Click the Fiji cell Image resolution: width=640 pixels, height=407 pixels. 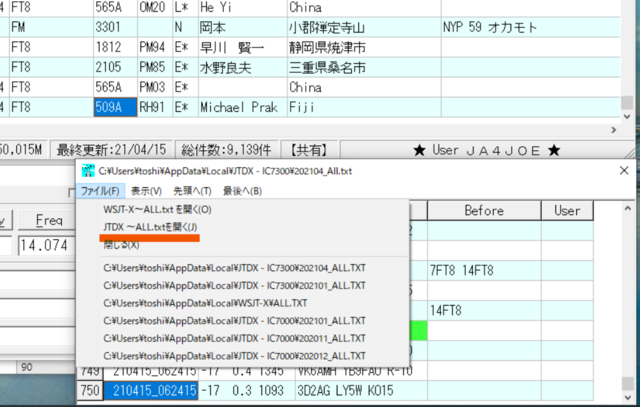point(364,107)
